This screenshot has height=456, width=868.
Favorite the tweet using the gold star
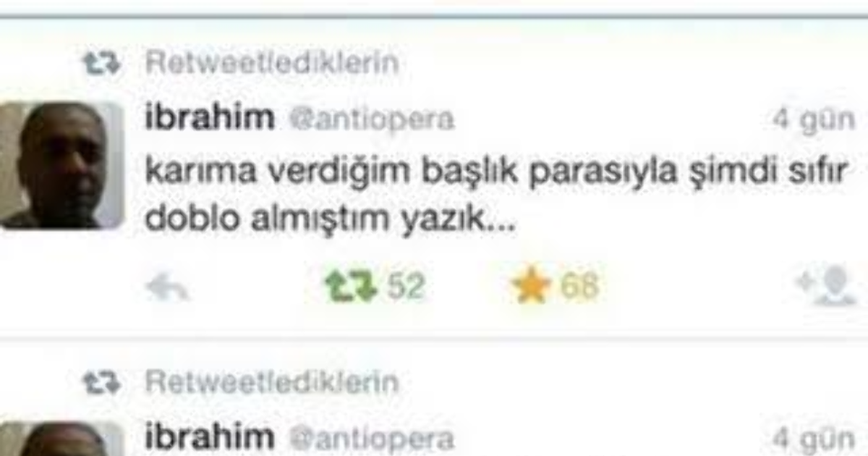(532, 287)
